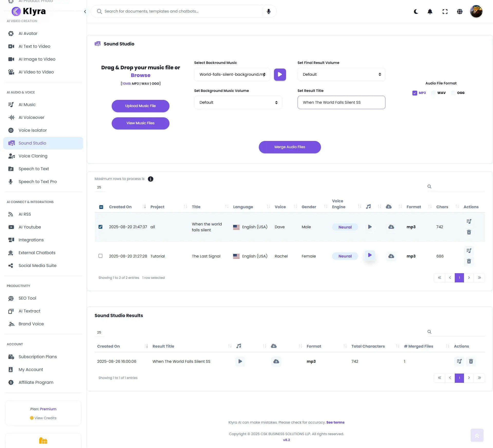Click the microphone icon in the search bar
Screen dimensions: 493x448
tap(269, 11)
